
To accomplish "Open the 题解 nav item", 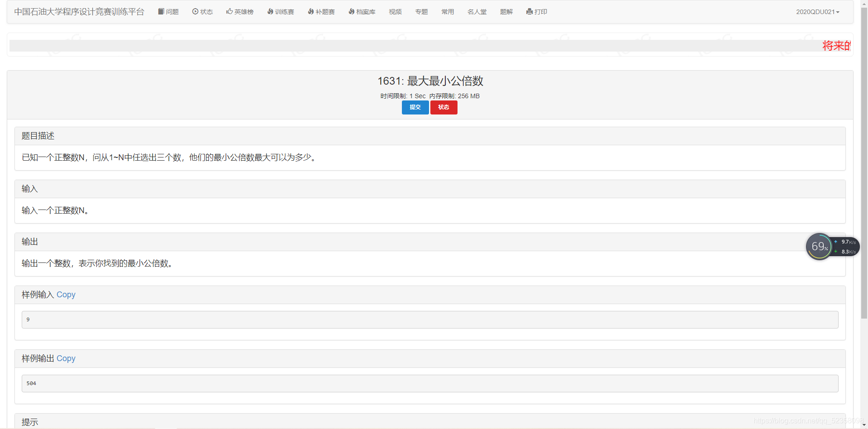I will [x=506, y=12].
